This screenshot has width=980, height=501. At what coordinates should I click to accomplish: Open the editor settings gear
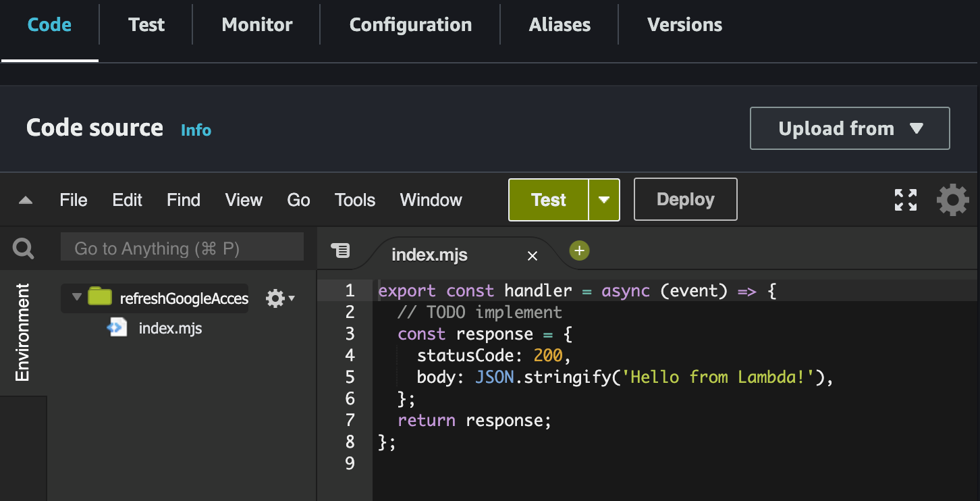coord(952,200)
